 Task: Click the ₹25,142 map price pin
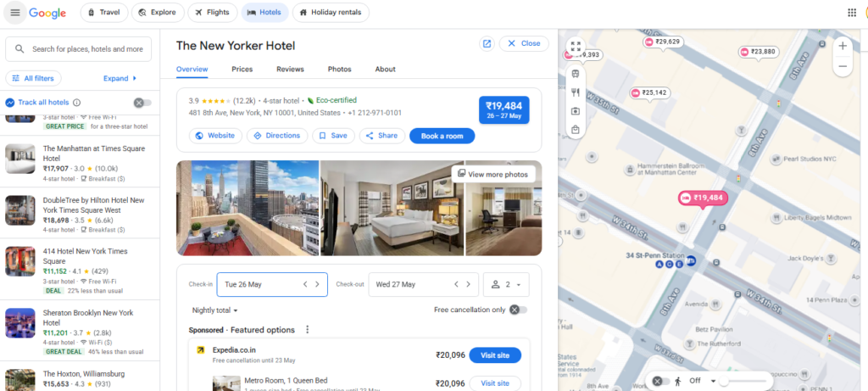click(650, 93)
